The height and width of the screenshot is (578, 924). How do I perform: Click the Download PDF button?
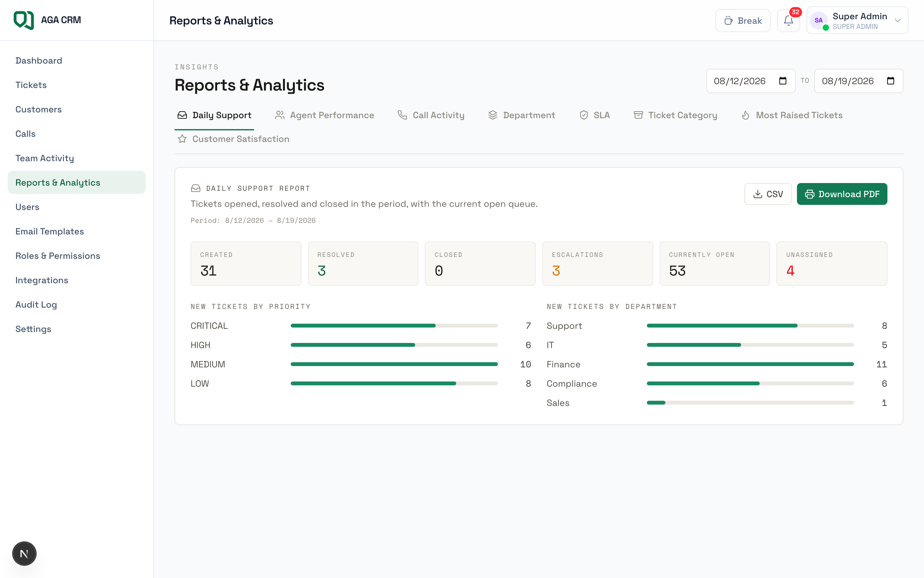pos(842,194)
